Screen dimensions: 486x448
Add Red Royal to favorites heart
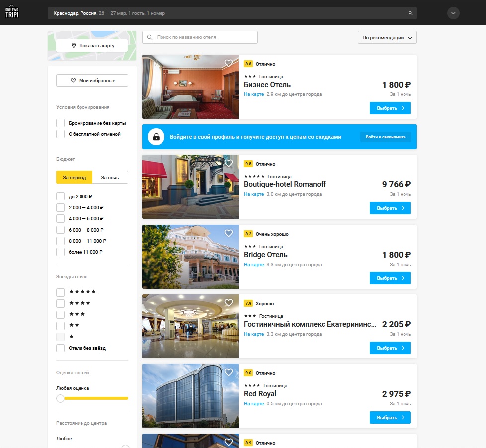tap(229, 372)
